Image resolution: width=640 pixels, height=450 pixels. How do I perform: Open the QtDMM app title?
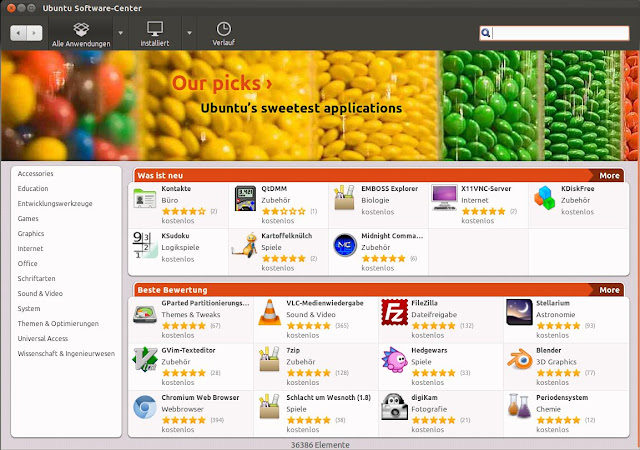(274, 189)
